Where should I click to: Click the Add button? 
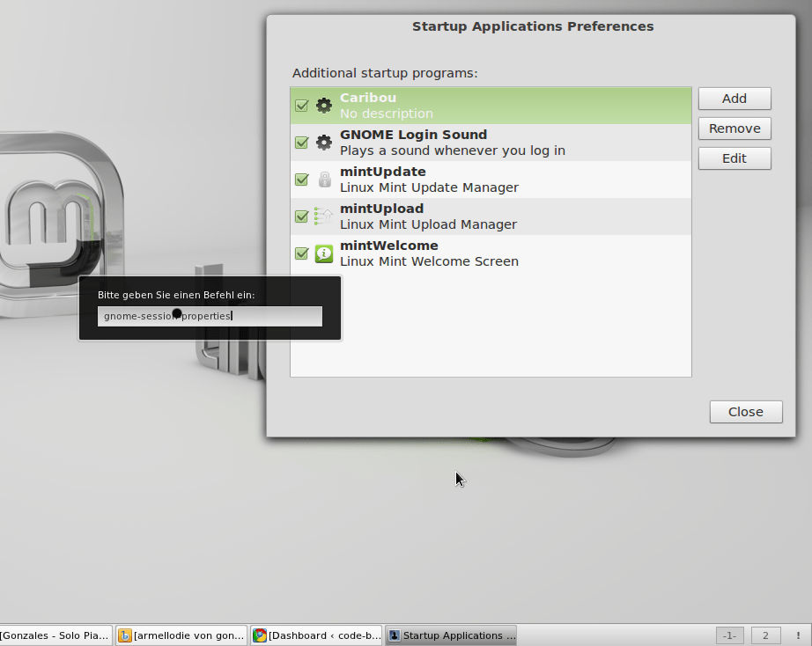(x=734, y=98)
